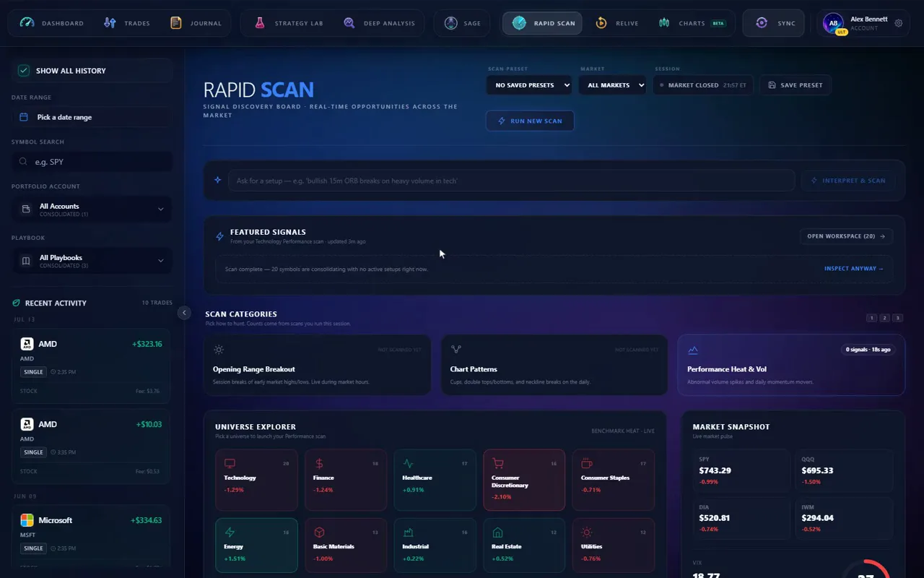Screen dimensions: 924x578
Task: Select Performance Heat & Vol card
Action: pyautogui.click(x=791, y=365)
